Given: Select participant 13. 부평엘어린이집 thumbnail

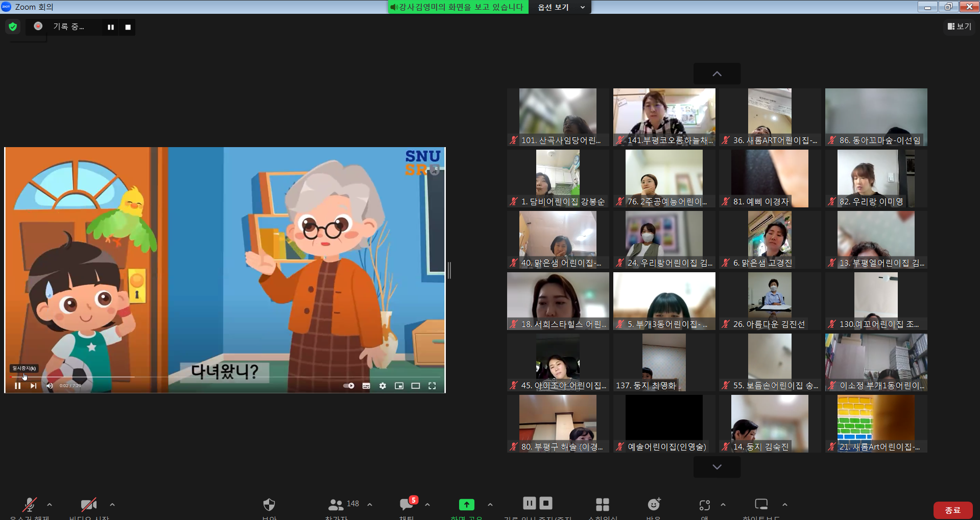Looking at the screenshot, I should coord(876,240).
